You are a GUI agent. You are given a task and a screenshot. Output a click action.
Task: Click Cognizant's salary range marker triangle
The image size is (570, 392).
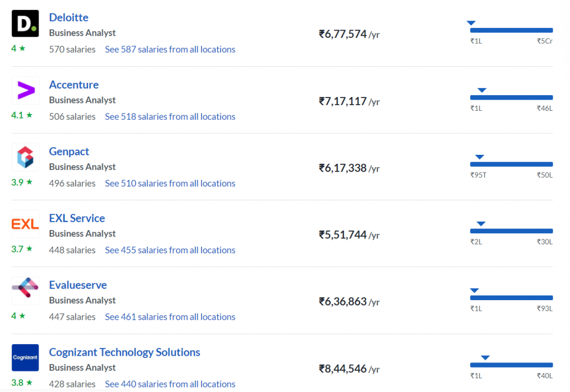485,358
